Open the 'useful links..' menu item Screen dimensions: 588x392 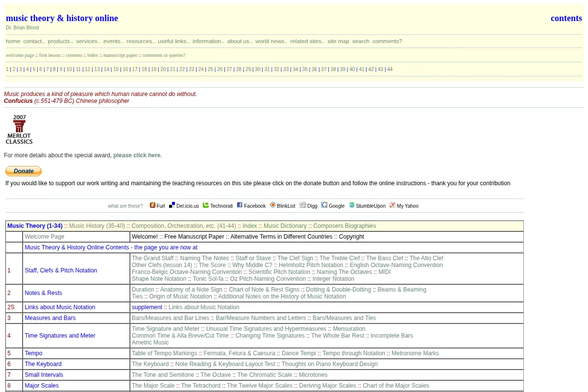(x=173, y=41)
